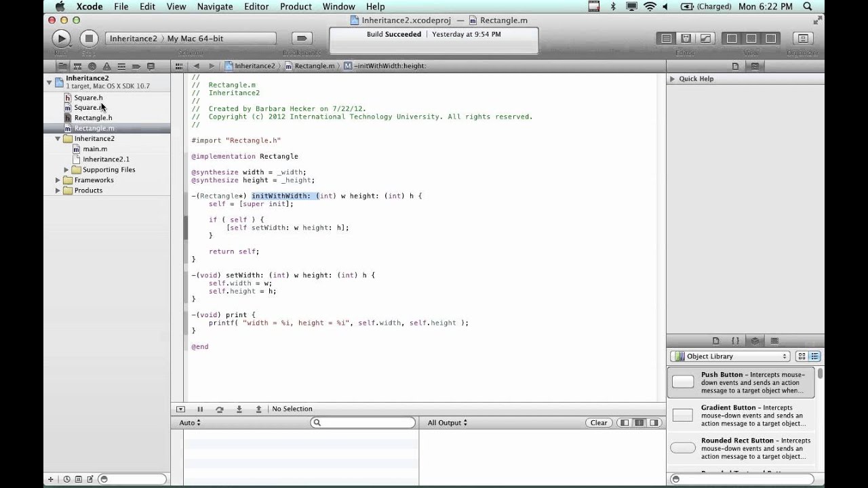Open the Auto variables scope dropdown
This screenshot has width=868, height=488.
(x=190, y=423)
